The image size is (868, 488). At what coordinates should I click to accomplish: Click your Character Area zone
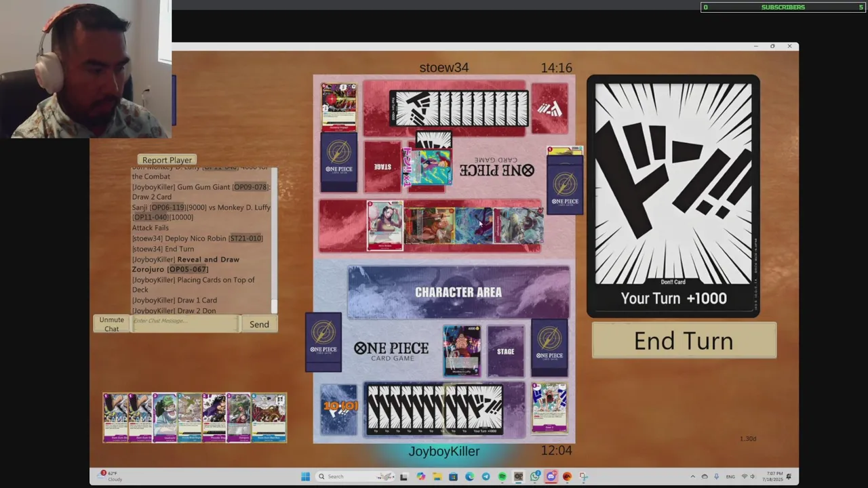(x=458, y=292)
